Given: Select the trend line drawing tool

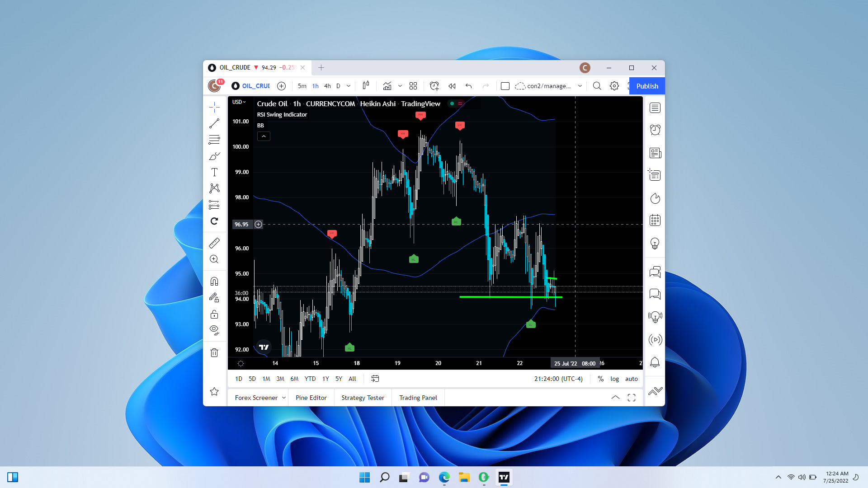Looking at the screenshot, I should coord(214,123).
